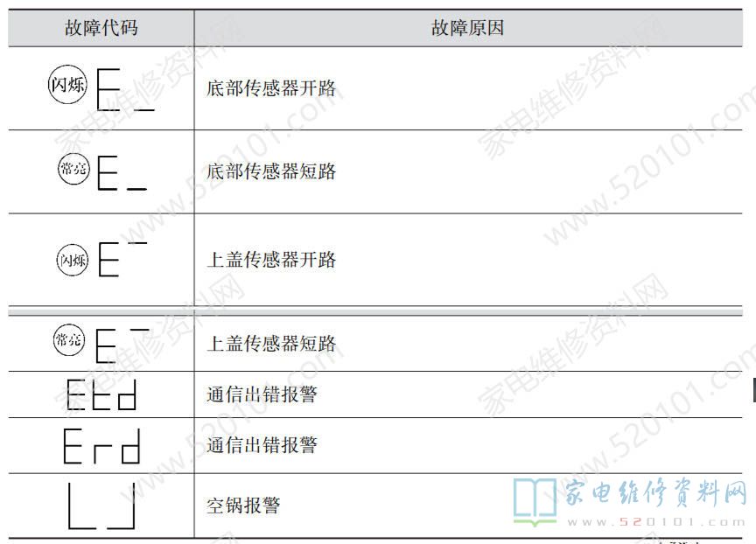Click the 常亮 circle in the second row

(73, 169)
